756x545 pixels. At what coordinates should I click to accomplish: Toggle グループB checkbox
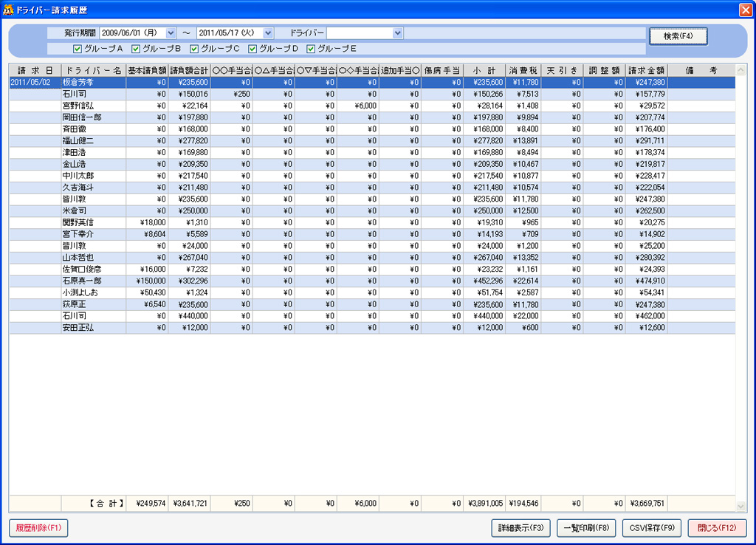pos(136,49)
